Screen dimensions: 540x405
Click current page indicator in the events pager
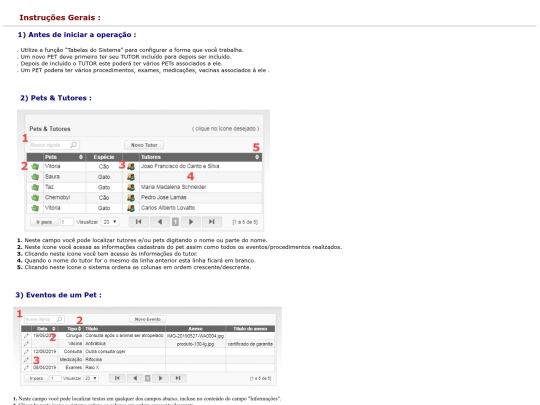(x=147, y=378)
